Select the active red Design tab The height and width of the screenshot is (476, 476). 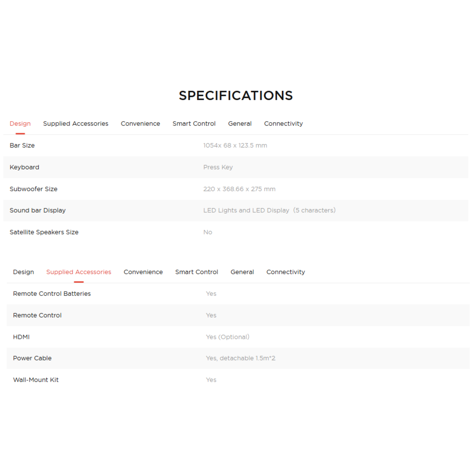(20, 124)
